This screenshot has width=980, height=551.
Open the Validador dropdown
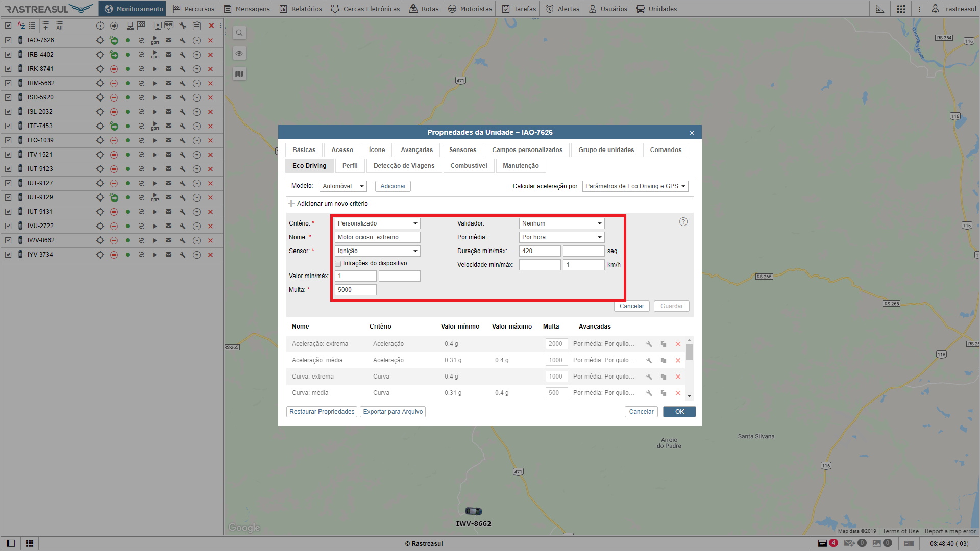561,223
